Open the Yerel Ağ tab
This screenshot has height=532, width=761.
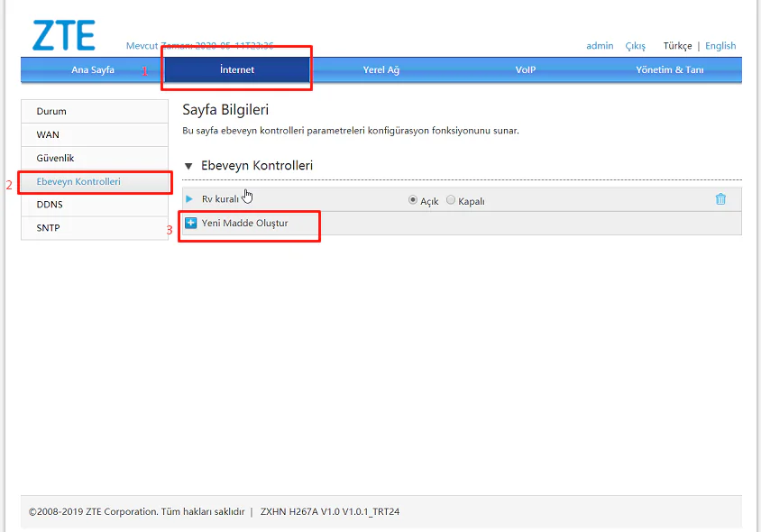coord(380,69)
